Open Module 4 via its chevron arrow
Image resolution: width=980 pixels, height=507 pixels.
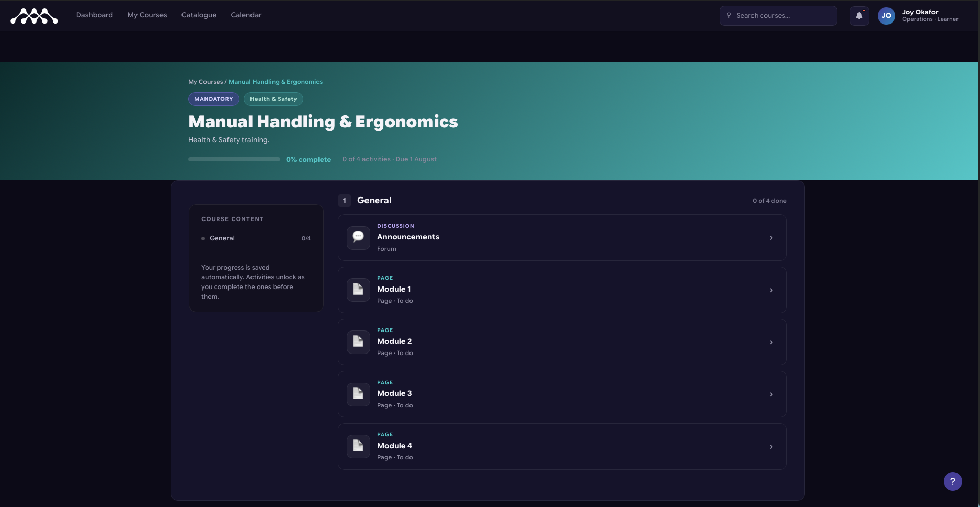pos(771,447)
